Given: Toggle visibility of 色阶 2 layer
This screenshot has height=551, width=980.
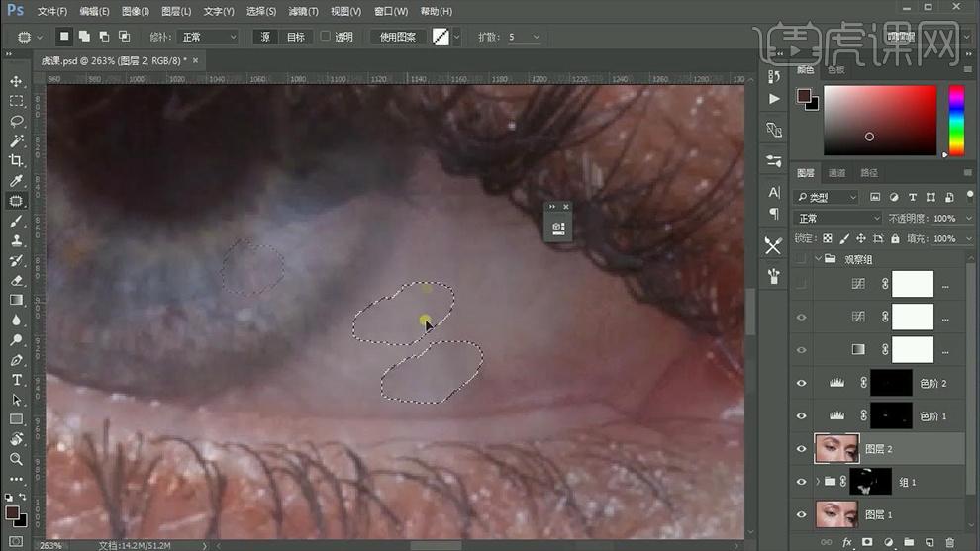Looking at the screenshot, I should [x=802, y=383].
